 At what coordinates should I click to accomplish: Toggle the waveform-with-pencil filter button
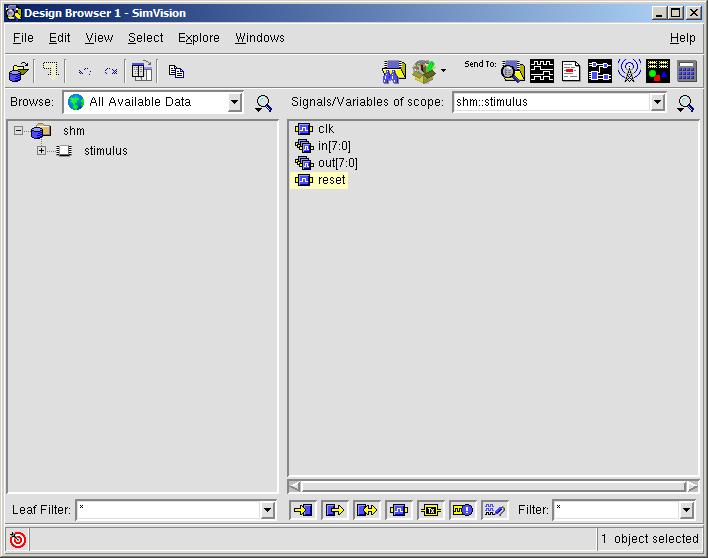pyautogui.click(x=495, y=510)
